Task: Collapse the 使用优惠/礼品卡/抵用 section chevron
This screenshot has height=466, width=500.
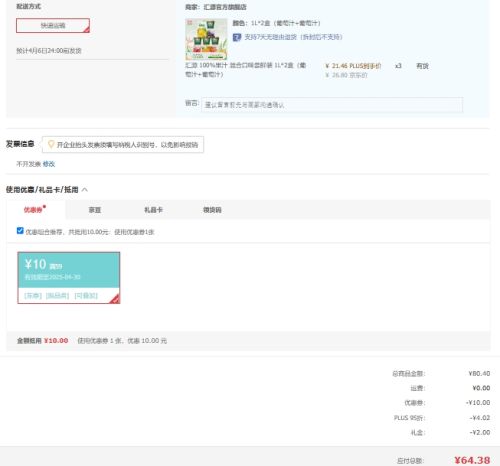Action: [85, 190]
